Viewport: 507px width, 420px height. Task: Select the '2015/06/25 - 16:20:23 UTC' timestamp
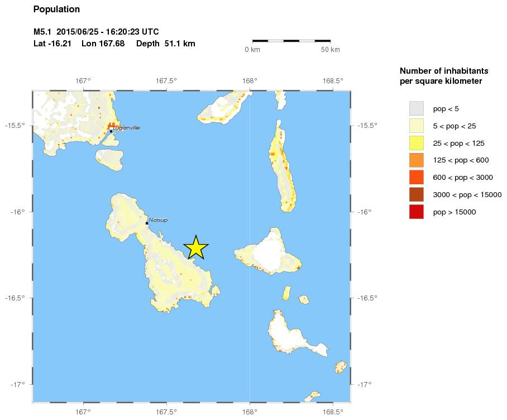108,32
